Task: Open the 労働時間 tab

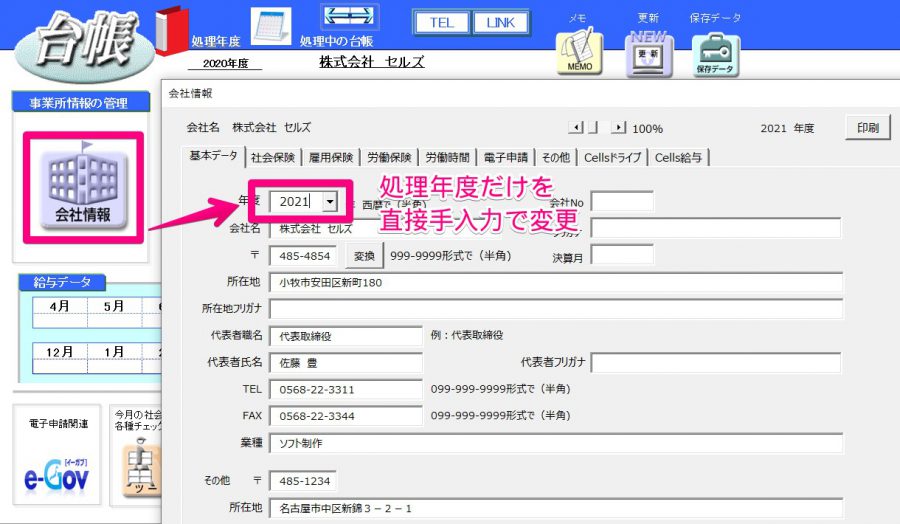Action: click(x=447, y=158)
